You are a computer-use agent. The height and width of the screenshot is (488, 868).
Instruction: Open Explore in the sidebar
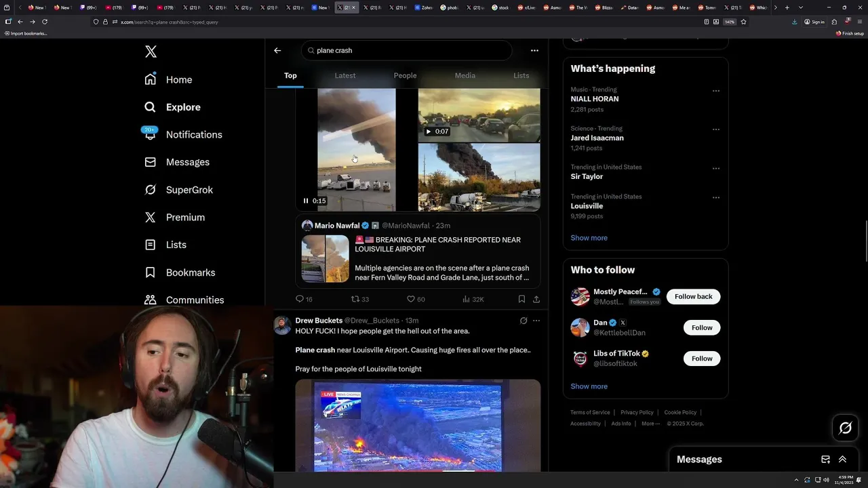tap(173, 107)
